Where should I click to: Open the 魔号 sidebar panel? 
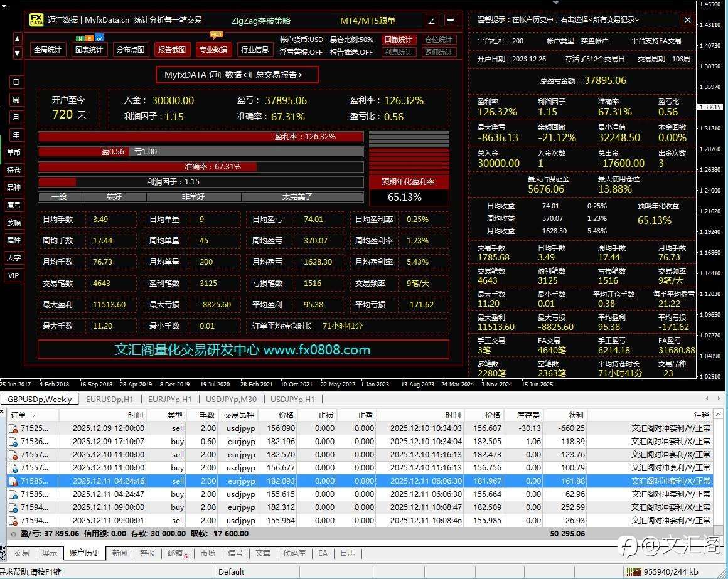pos(15,203)
